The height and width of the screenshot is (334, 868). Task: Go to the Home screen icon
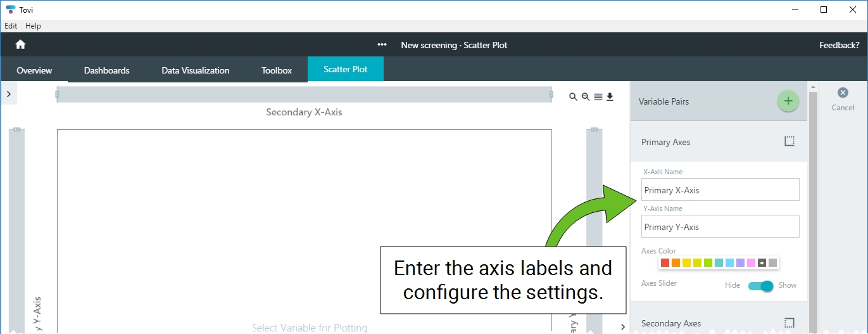(20, 45)
